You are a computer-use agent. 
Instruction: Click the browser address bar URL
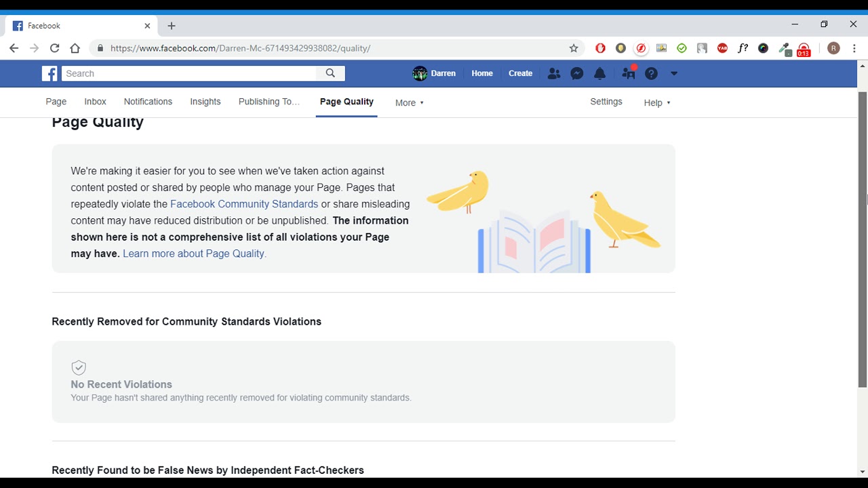pos(241,48)
